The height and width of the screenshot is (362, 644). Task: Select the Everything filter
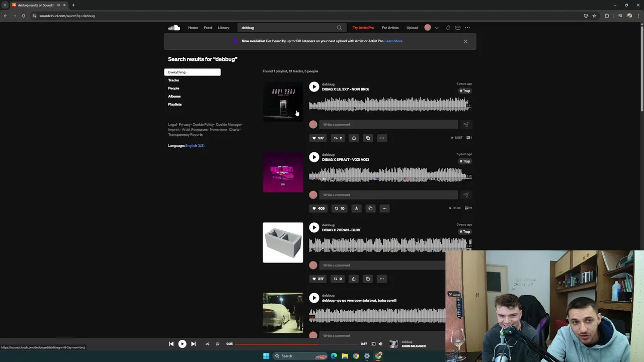[192, 72]
